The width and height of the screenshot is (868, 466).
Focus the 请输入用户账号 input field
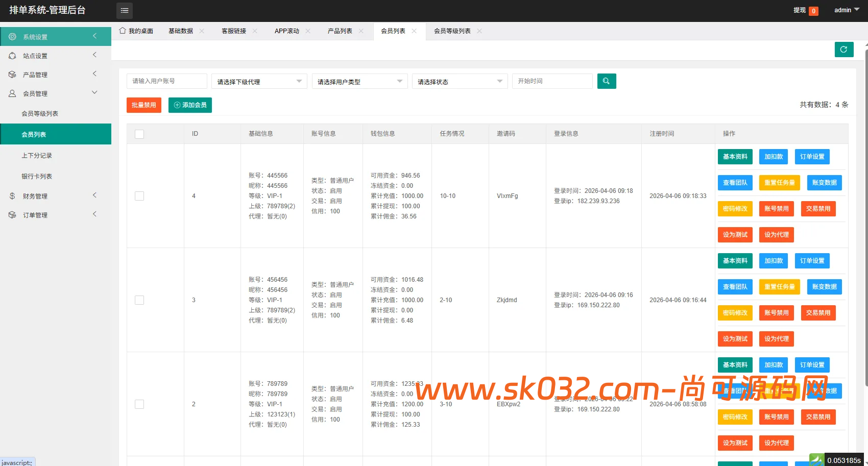tap(167, 81)
